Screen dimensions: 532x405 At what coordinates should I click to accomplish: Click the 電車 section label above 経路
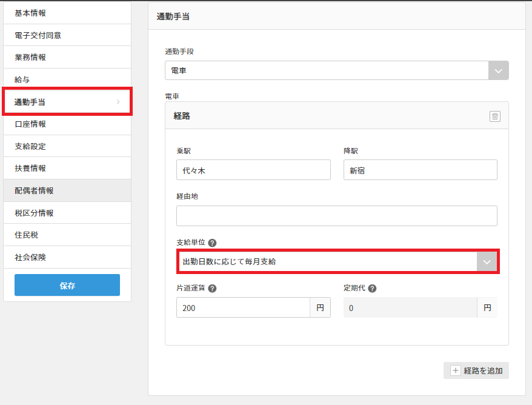172,96
